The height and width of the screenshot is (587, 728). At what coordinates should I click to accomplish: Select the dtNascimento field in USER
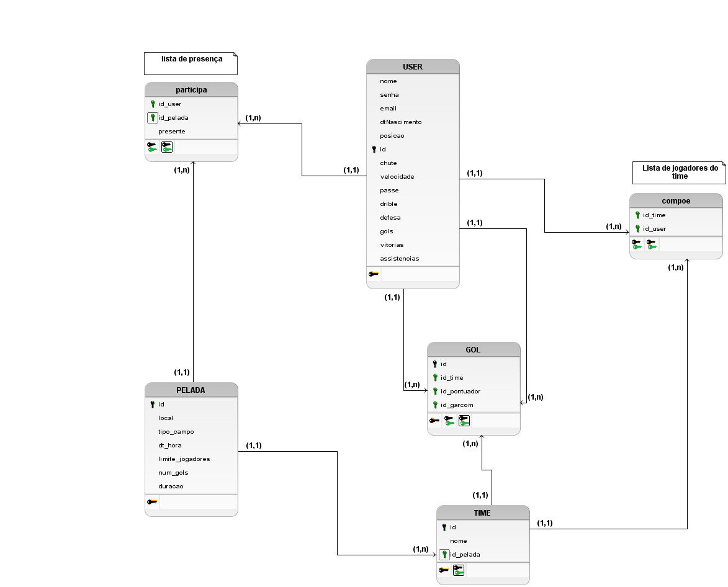point(400,122)
